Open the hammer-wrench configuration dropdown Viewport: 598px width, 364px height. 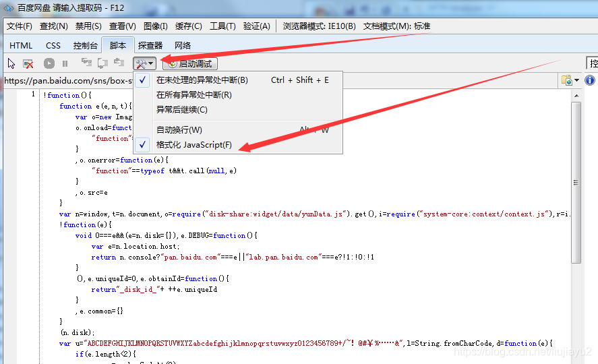pos(144,63)
